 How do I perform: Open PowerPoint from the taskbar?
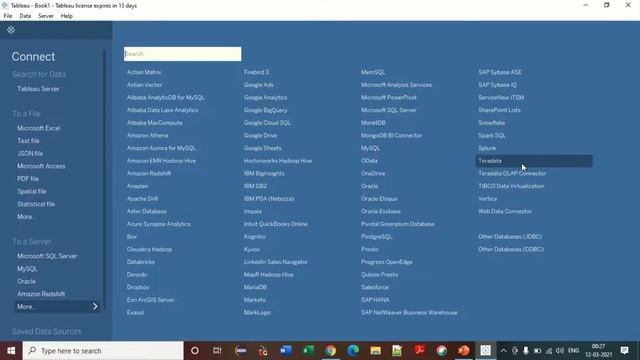(x=464, y=351)
